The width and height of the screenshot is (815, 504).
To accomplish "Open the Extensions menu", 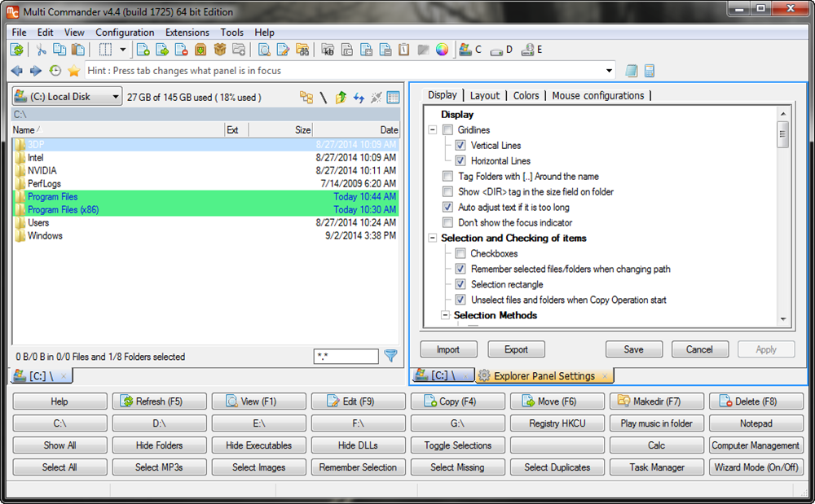I will coord(187,33).
